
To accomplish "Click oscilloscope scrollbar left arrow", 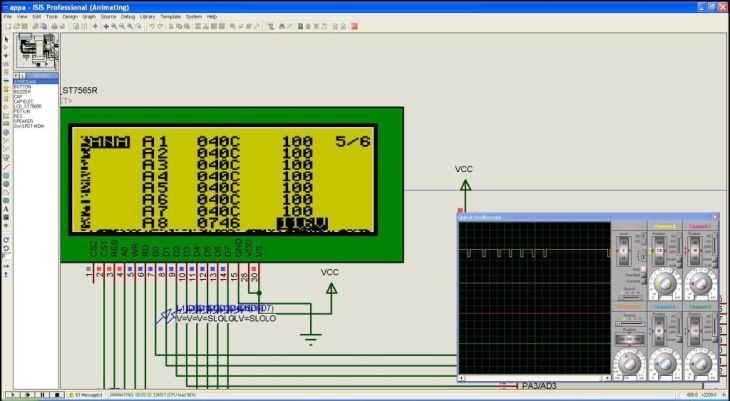I will (461, 378).
